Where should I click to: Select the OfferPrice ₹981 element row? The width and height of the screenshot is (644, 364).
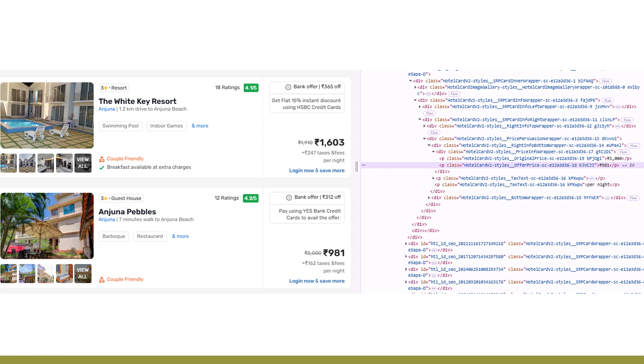[527, 165]
